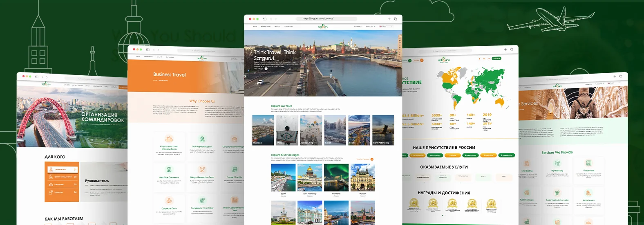The image size is (644, 225).
Task: Open the Murmansk northern lights package card
Action: 336,180
